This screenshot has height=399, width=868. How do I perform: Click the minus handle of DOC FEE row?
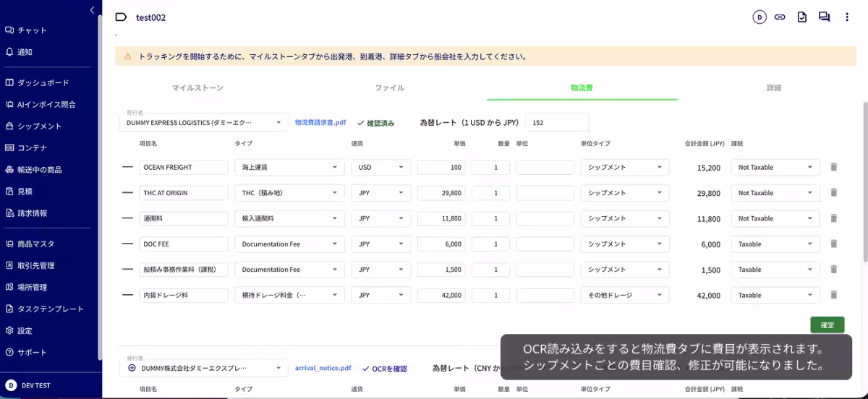128,244
